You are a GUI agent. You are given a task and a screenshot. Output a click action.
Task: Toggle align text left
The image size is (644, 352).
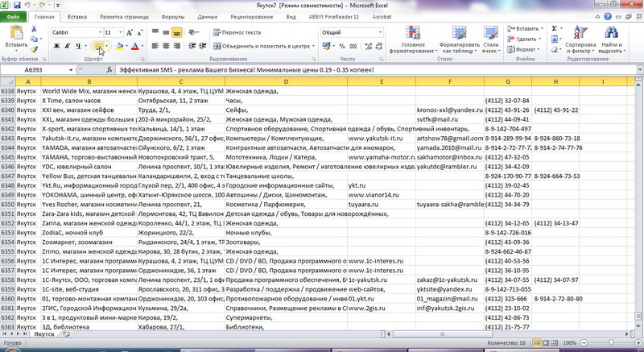pyautogui.click(x=155, y=46)
